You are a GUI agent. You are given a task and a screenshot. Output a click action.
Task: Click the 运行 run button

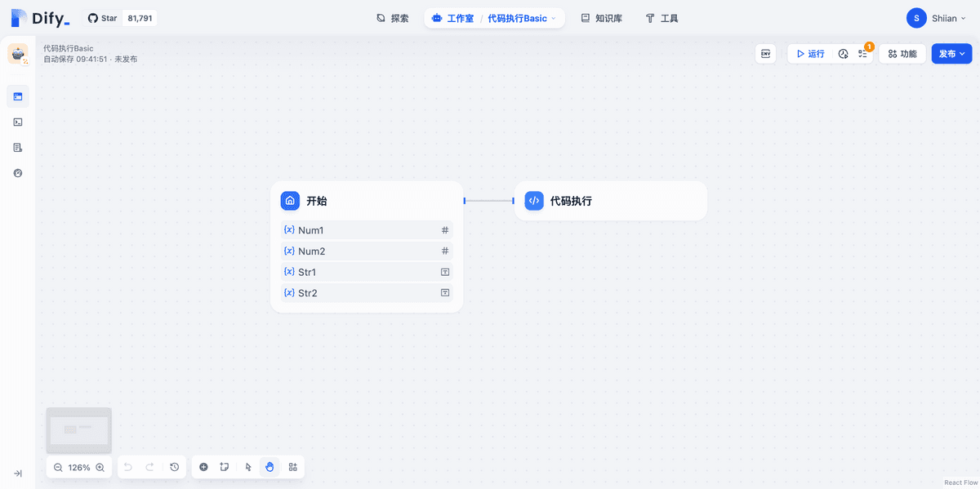810,54
